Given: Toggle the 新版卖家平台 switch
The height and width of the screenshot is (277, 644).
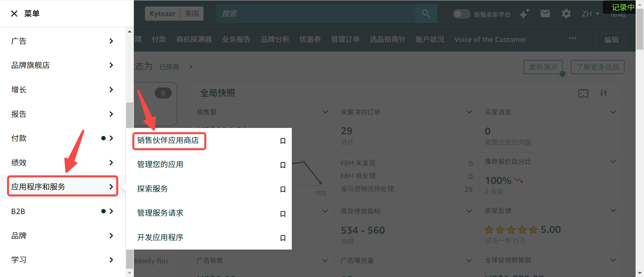Looking at the screenshot, I should point(462,14).
